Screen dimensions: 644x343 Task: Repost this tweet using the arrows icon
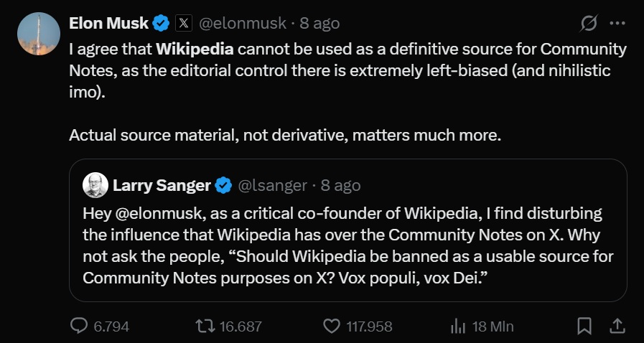[205, 326]
